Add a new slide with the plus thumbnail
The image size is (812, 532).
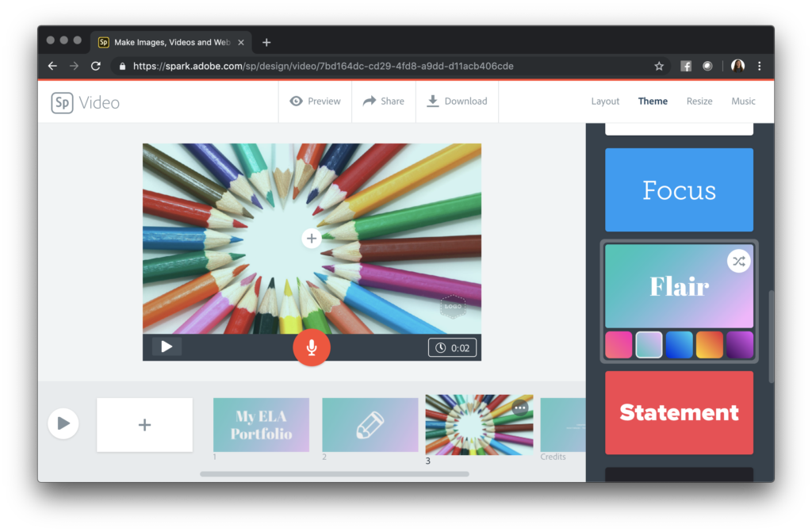coord(144,424)
